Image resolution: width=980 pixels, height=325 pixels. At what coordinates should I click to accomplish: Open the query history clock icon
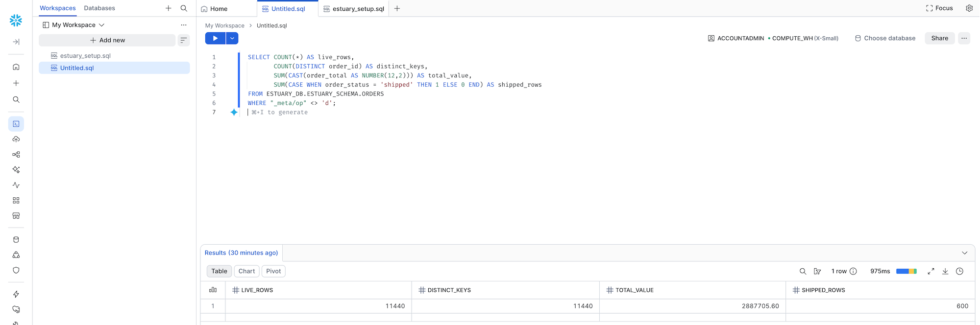(959, 271)
